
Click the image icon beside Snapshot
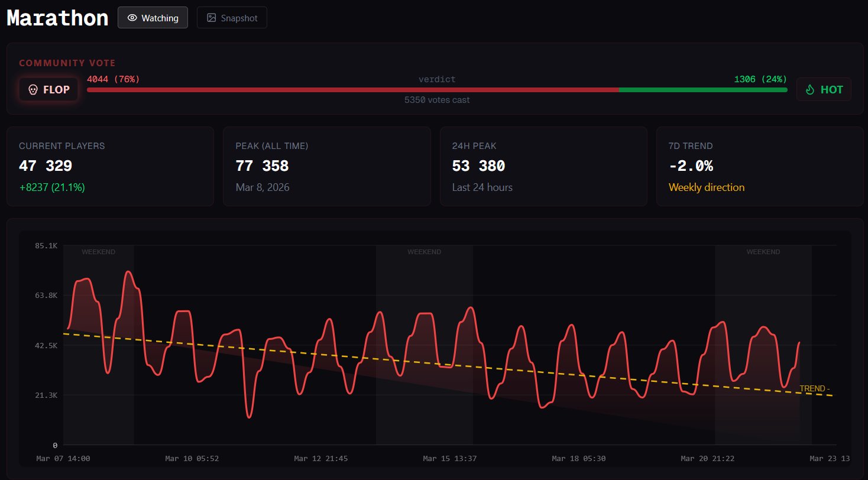[x=212, y=18]
